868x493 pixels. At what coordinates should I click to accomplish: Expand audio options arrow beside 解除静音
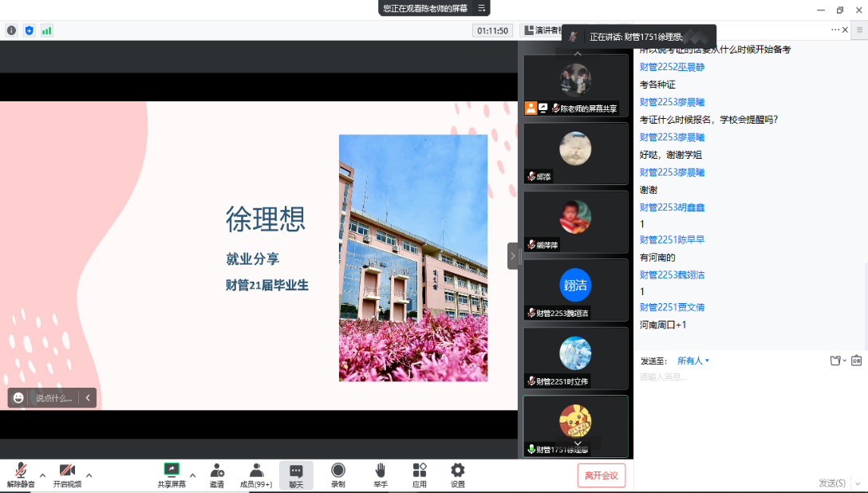tap(42, 475)
